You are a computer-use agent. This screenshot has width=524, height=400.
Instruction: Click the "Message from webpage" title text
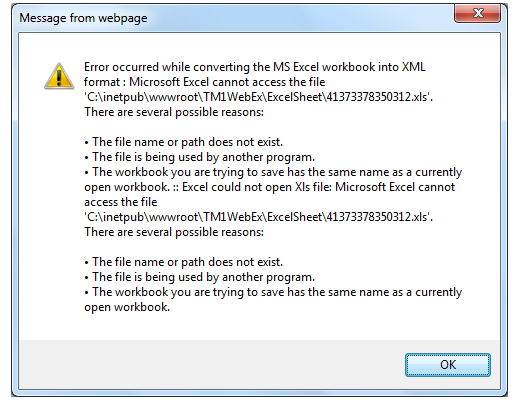point(83,18)
